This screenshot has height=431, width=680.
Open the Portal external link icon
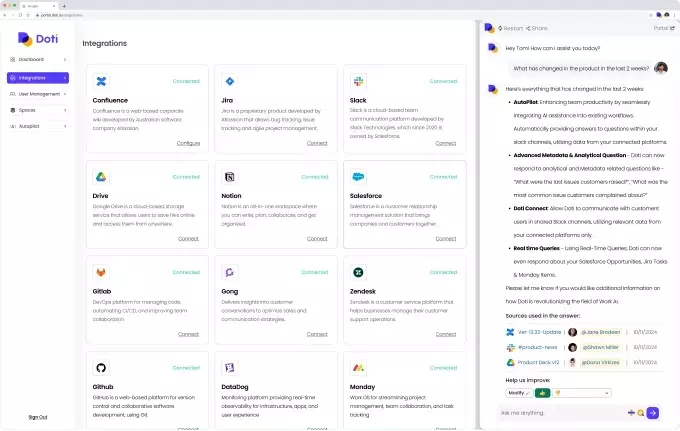[672, 28]
